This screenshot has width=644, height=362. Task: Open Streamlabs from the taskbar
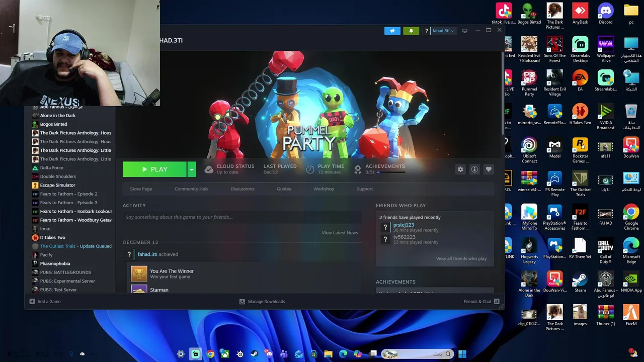click(x=195, y=354)
